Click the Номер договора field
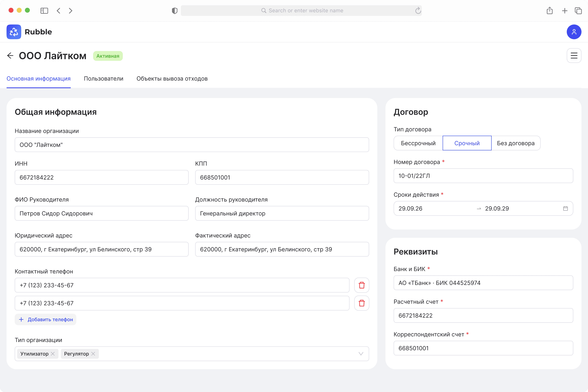 tap(483, 175)
